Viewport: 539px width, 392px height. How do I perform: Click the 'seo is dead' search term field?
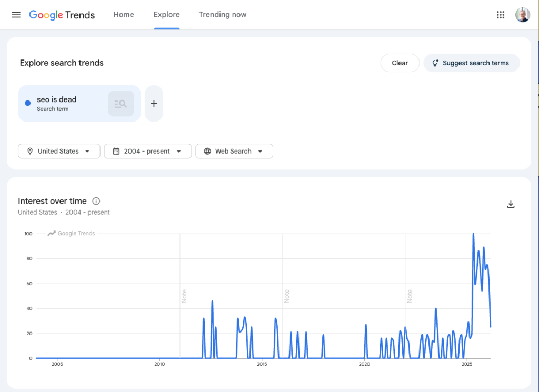click(63, 104)
